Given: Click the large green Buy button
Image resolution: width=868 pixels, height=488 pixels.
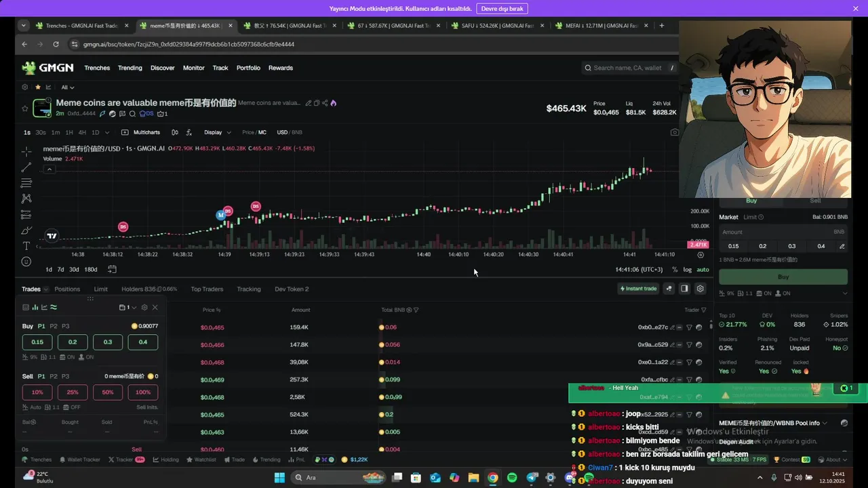Looking at the screenshot, I should click(783, 277).
